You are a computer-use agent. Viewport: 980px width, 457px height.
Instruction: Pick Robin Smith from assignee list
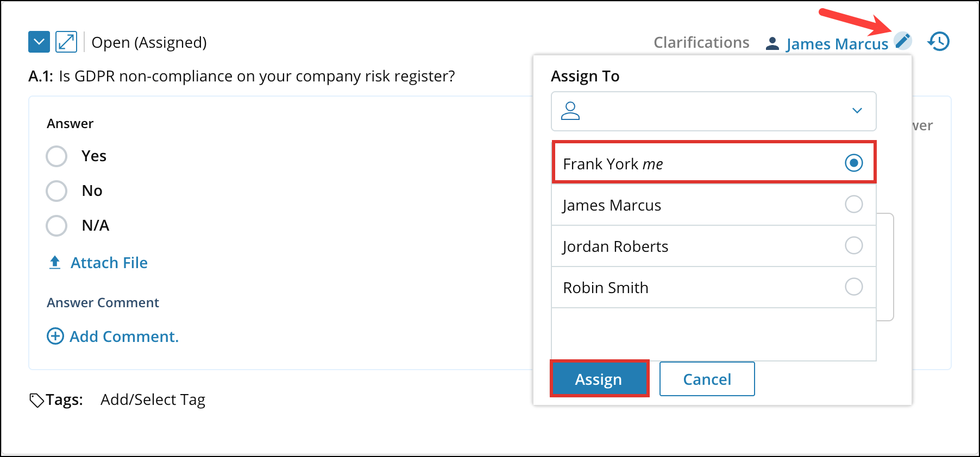click(714, 287)
